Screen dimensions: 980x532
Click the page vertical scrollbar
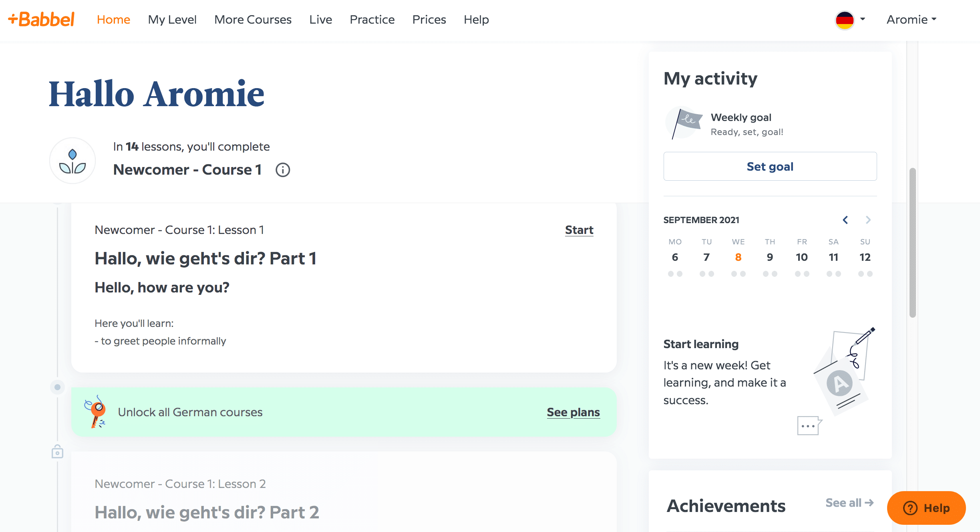click(913, 242)
